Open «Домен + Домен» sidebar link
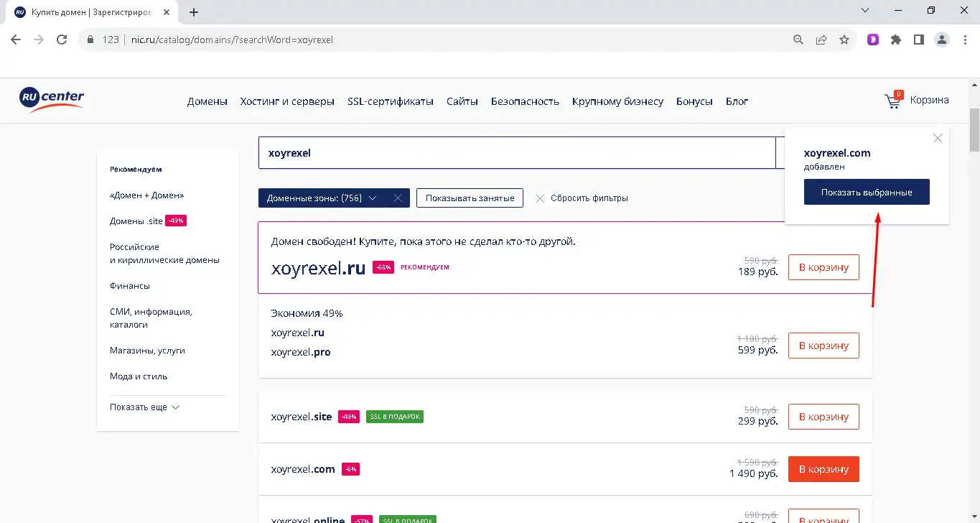 [x=146, y=195]
